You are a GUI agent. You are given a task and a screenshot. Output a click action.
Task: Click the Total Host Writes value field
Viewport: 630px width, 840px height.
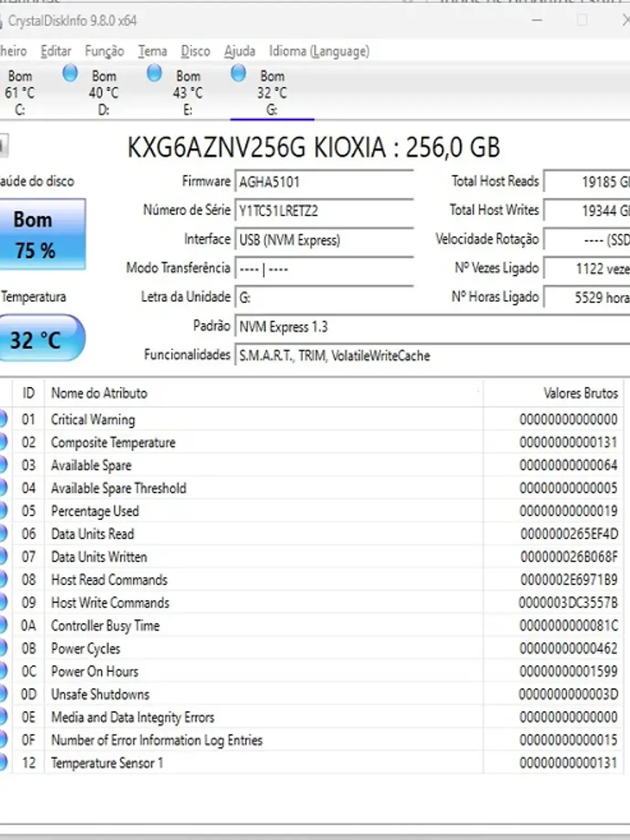tap(587, 210)
